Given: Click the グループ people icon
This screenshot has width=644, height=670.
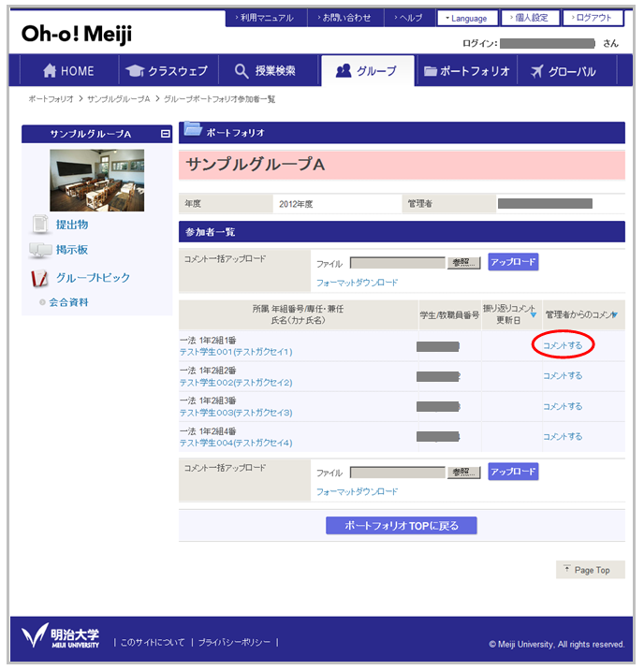Looking at the screenshot, I should coord(344,70).
